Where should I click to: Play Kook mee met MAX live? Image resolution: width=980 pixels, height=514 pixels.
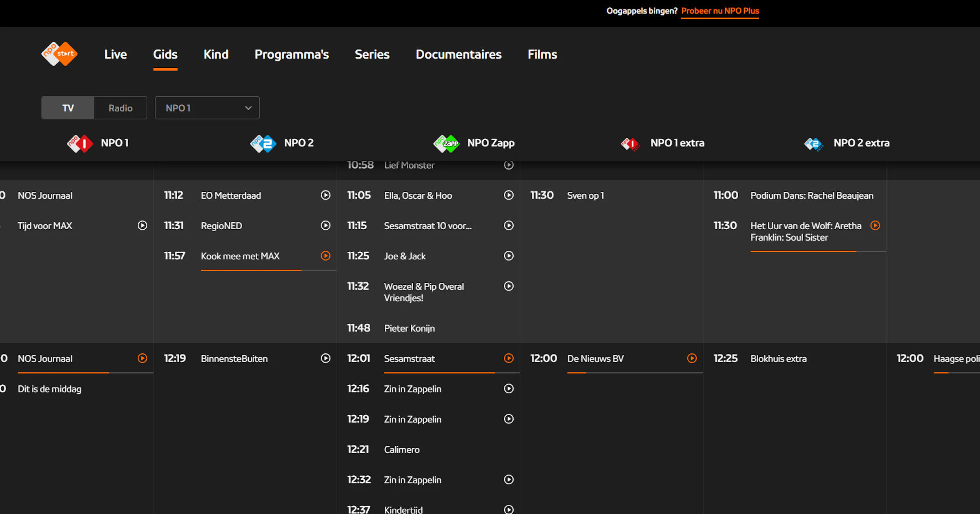coord(325,256)
